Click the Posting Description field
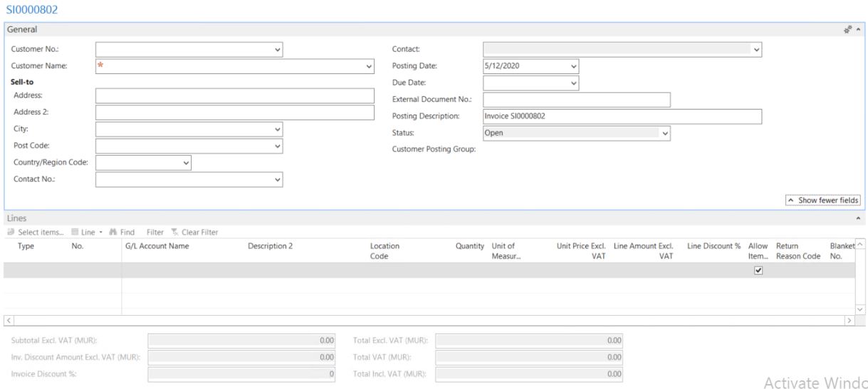 pyautogui.click(x=622, y=116)
